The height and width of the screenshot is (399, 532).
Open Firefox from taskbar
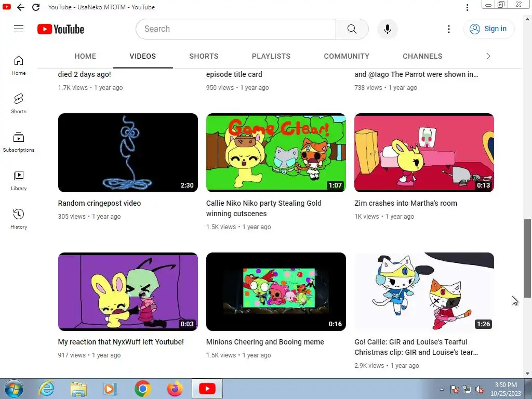pyautogui.click(x=175, y=389)
